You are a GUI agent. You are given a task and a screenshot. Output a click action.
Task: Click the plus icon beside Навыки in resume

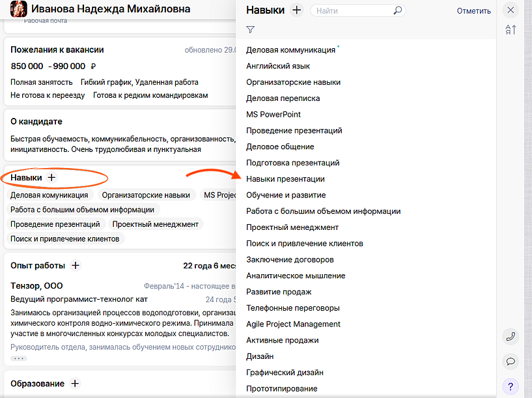coord(52,177)
